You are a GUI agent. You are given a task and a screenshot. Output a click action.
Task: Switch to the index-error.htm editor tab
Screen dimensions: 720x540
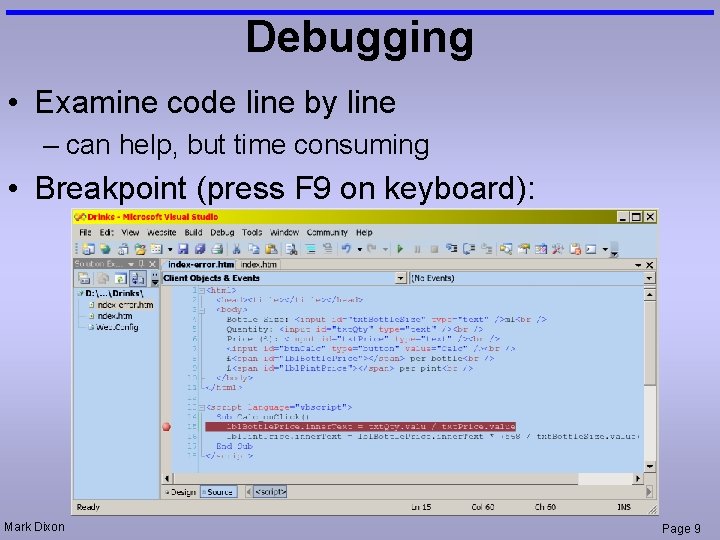point(201,264)
